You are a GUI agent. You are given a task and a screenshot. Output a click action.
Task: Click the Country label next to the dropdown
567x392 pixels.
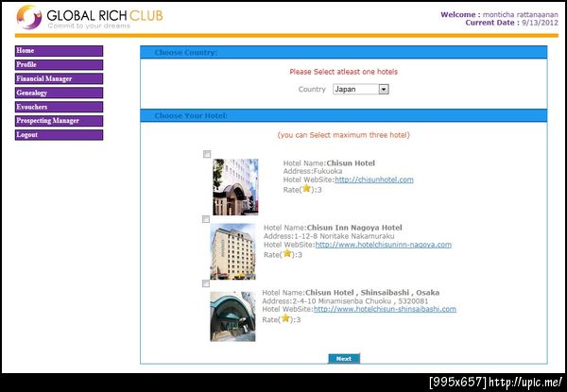point(312,89)
